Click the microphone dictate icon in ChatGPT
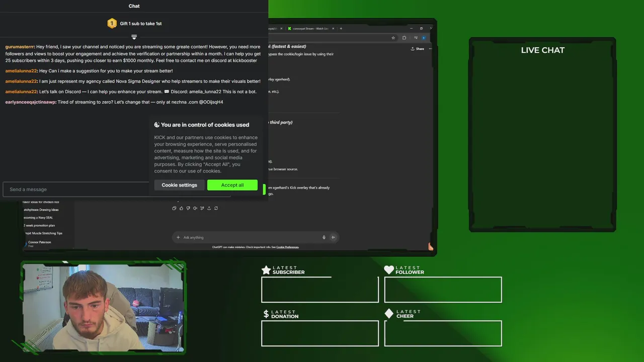 [x=324, y=237]
